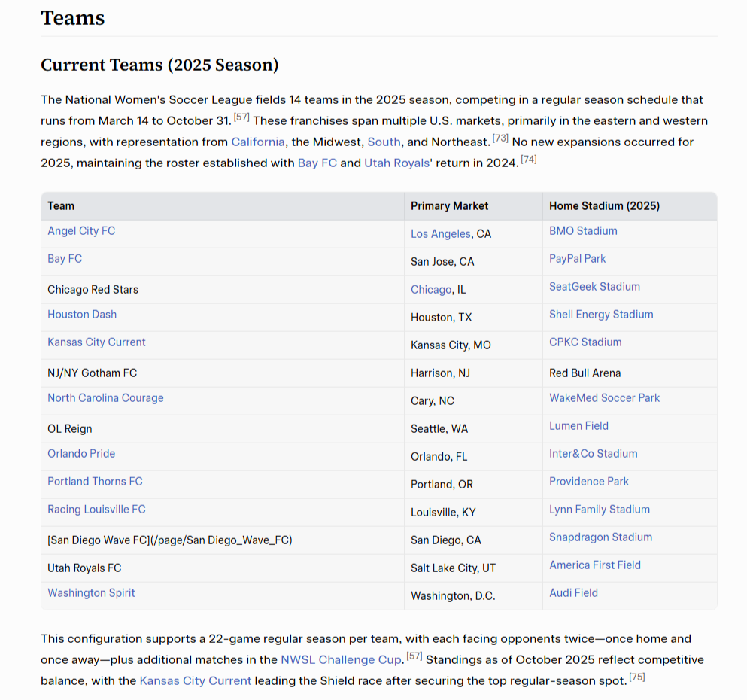Open NWSL Challenge Cup link
Screen dimensions: 747x700
click(342, 660)
